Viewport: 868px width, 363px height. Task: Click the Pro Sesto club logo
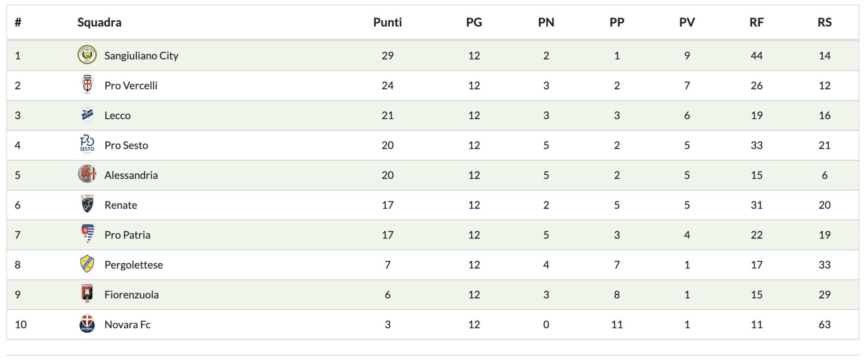pyautogui.click(x=87, y=145)
